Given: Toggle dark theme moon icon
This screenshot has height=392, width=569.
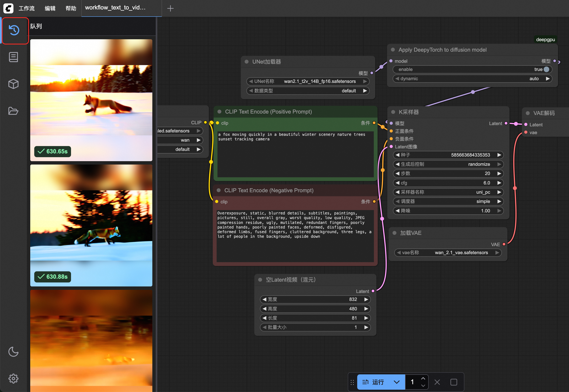Looking at the screenshot, I should coord(13,351).
